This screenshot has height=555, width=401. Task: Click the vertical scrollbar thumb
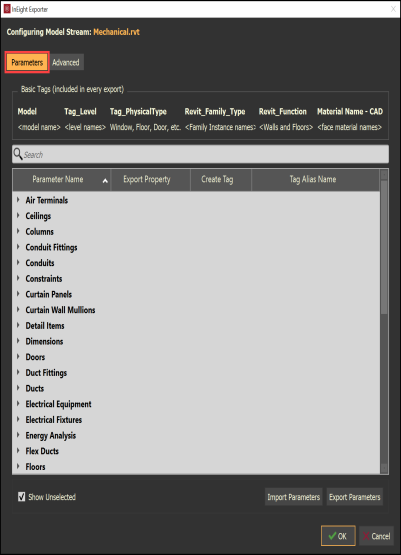point(384,247)
